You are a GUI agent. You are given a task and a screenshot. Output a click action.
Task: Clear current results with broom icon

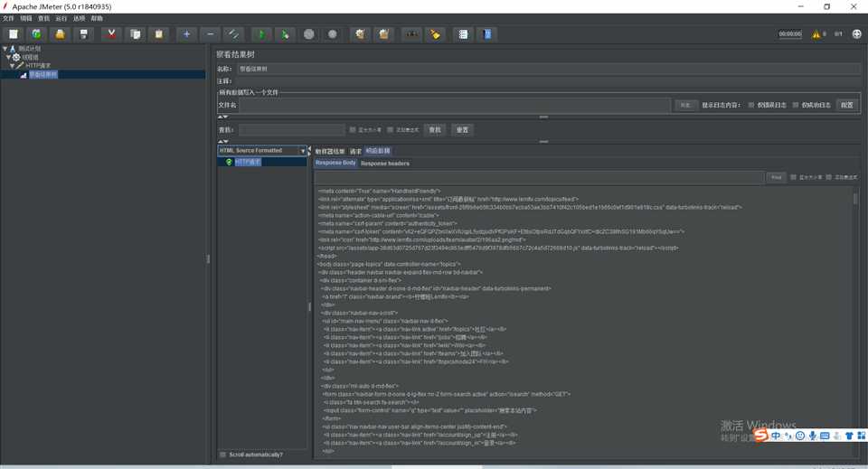point(361,34)
